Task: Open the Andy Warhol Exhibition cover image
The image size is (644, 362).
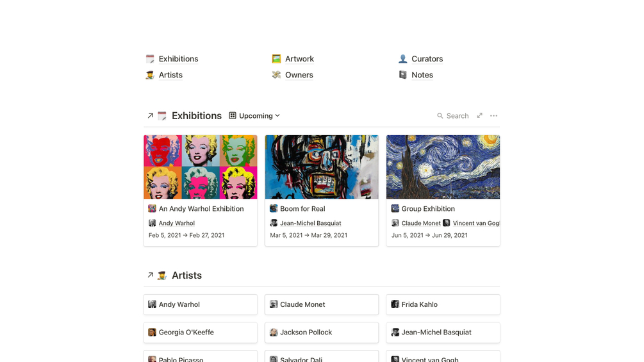Action: 201,167
